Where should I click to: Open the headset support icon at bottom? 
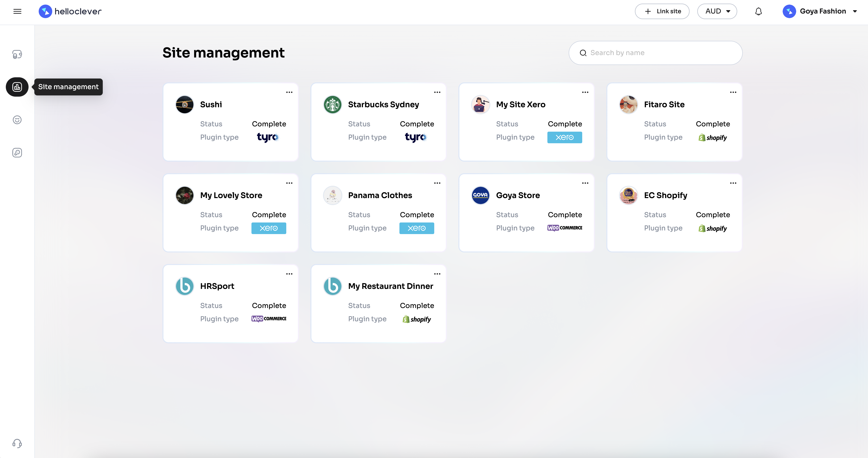coord(17,443)
